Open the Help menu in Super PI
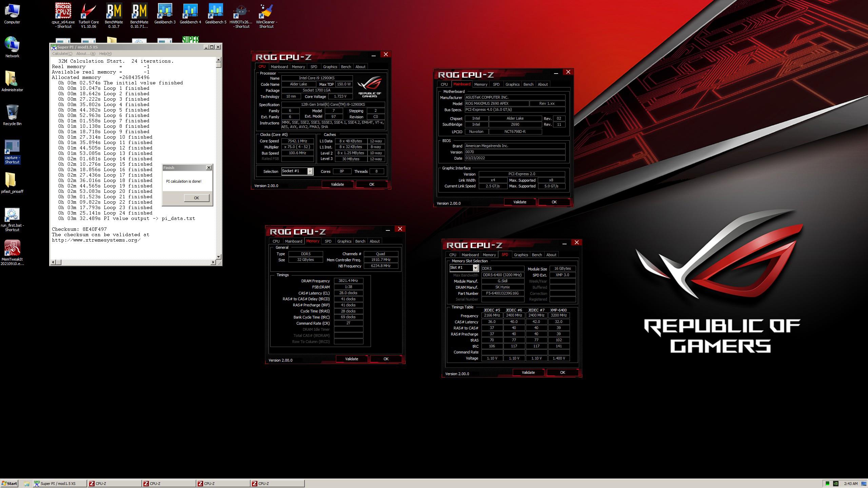The width and height of the screenshot is (868, 488). [x=105, y=54]
